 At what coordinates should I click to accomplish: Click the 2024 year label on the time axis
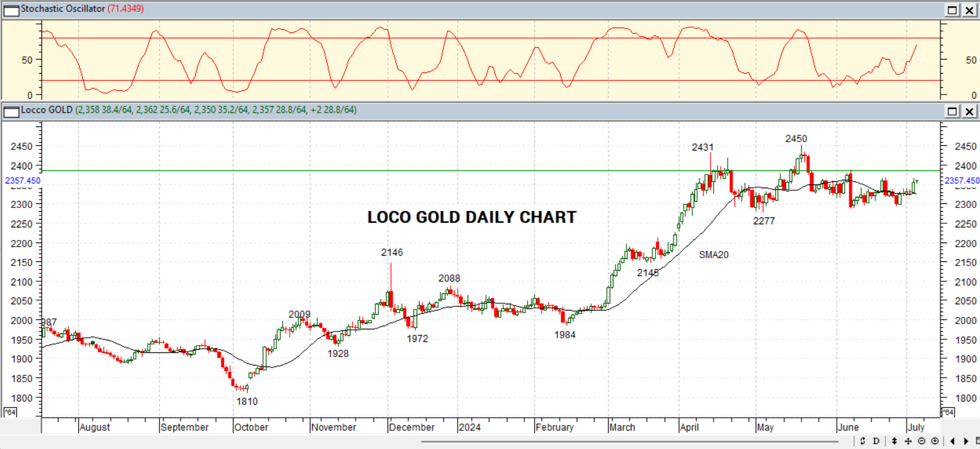(469, 427)
